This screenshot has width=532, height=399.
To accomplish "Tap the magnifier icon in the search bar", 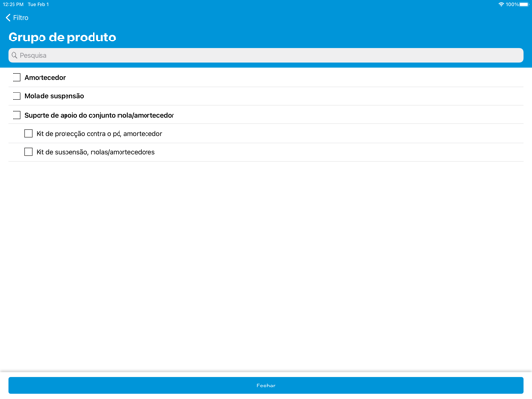I will (x=14, y=55).
